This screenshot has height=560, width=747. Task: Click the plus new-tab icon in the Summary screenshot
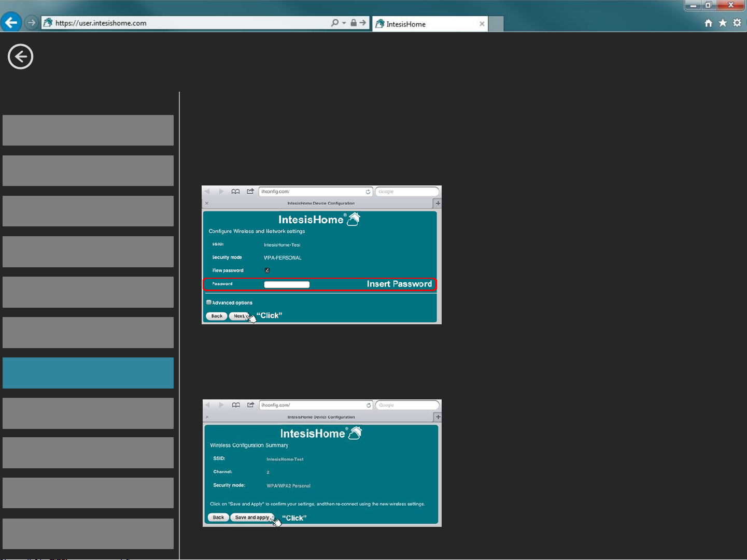pos(439,417)
